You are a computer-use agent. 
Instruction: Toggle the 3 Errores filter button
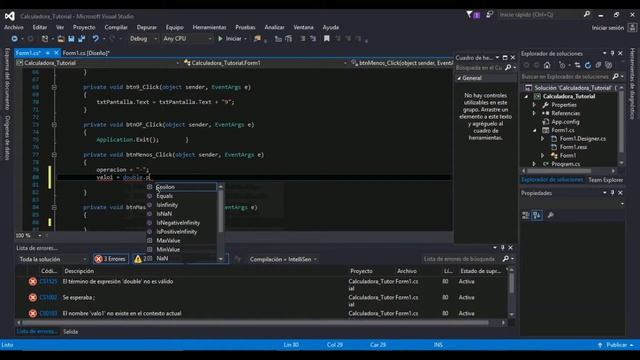click(111, 259)
